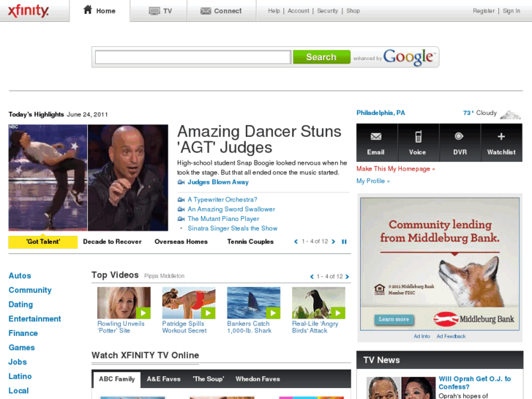Screen dimensions: 532x399
Task: Click video camera icon beside A Typewriter Orchestra?
Action: 181,200
